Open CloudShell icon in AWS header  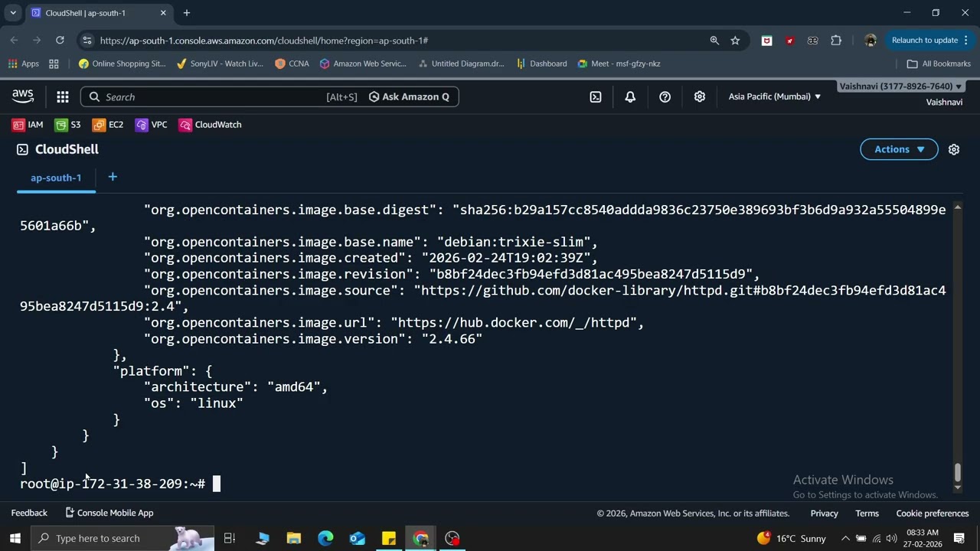[596, 96]
